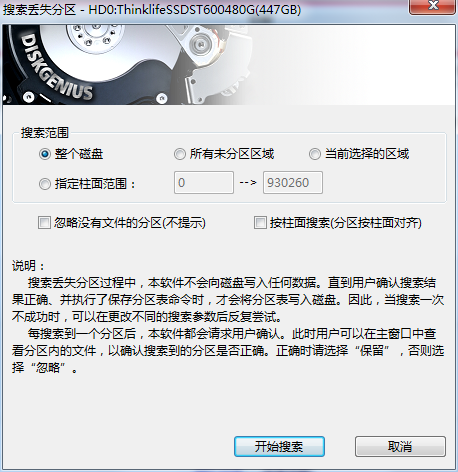
Task: Cancel the dialog with 取消 button
Action: tap(400, 446)
